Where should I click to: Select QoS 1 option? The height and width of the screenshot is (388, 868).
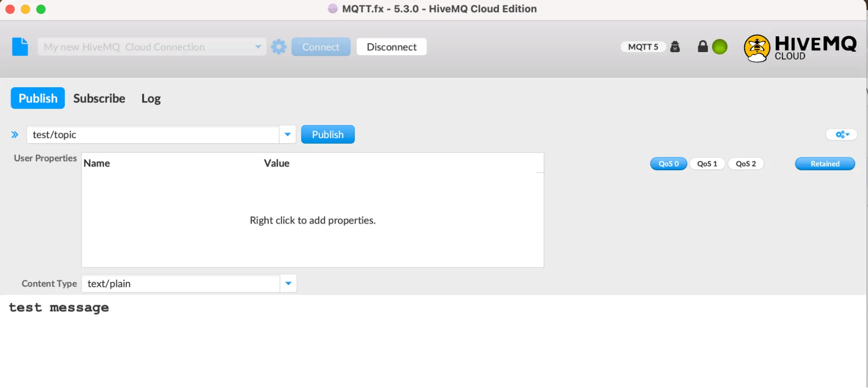[707, 164]
